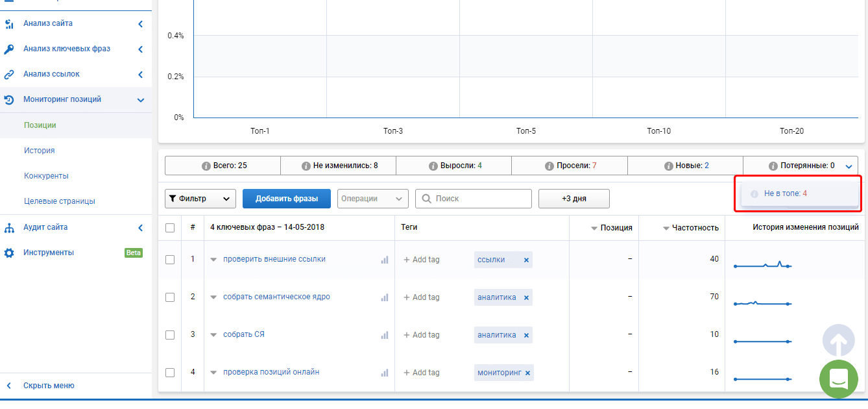The image size is (868, 409).
Task: Click position history sparkline for проверить внешние ссылки
Action: click(x=762, y=264)
